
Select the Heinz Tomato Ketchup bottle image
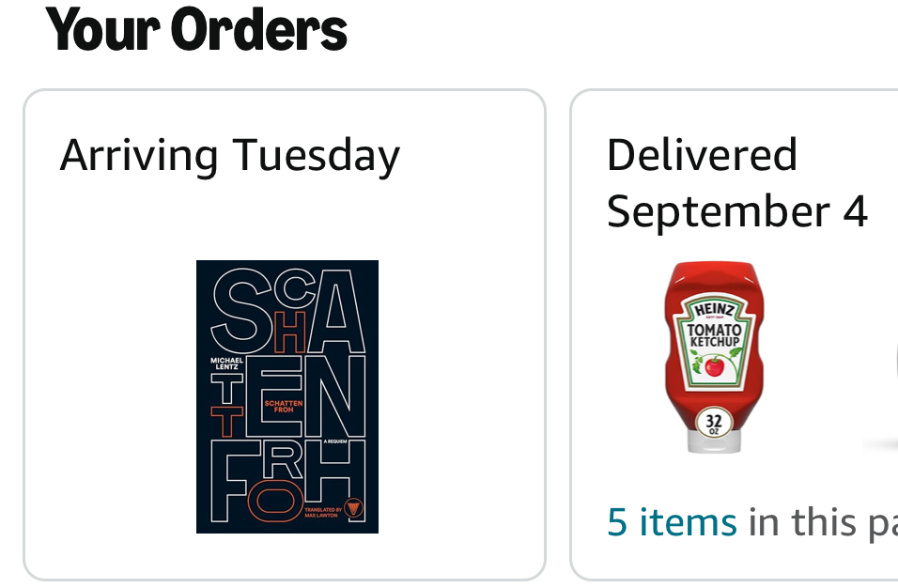point(714,357)
